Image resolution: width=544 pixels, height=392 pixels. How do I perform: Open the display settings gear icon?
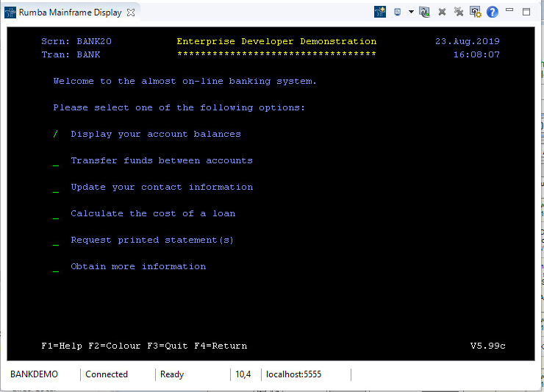coord(476,13)
